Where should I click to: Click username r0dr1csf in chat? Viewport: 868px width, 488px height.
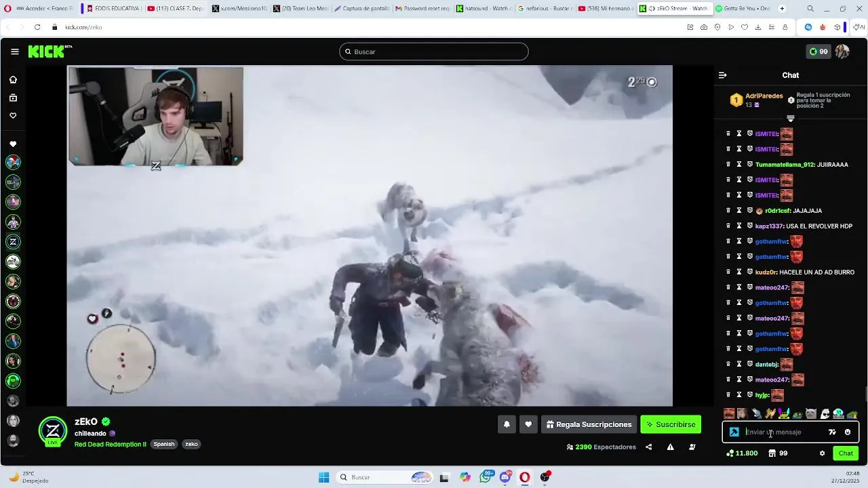(x=777, y=211)
